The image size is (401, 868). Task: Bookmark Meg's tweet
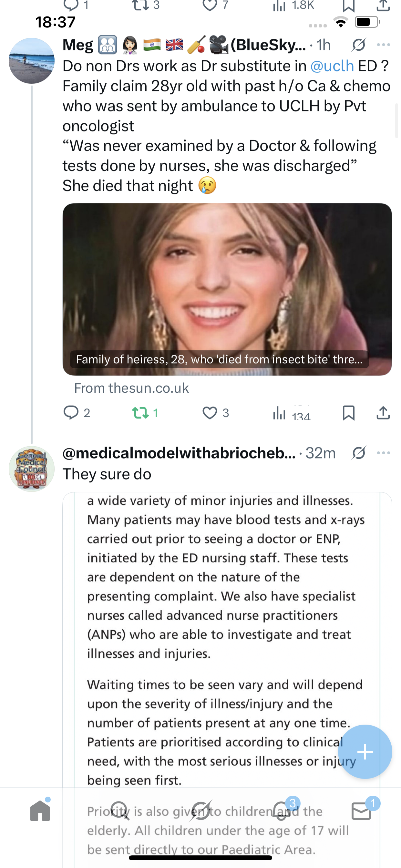(348, 412)
